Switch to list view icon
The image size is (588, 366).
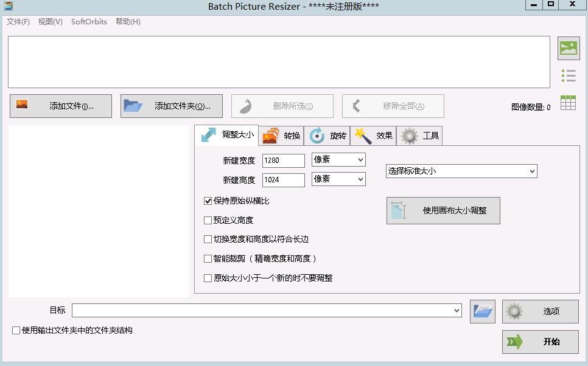569,75
